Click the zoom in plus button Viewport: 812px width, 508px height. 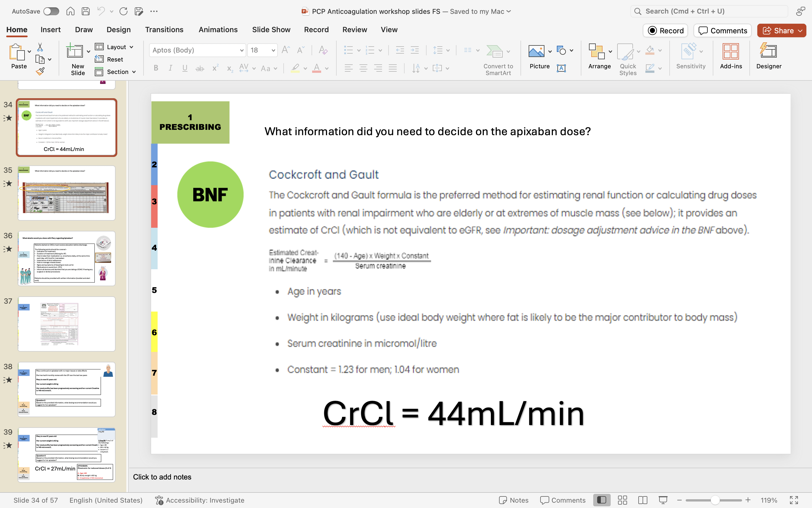click(748, 500)
